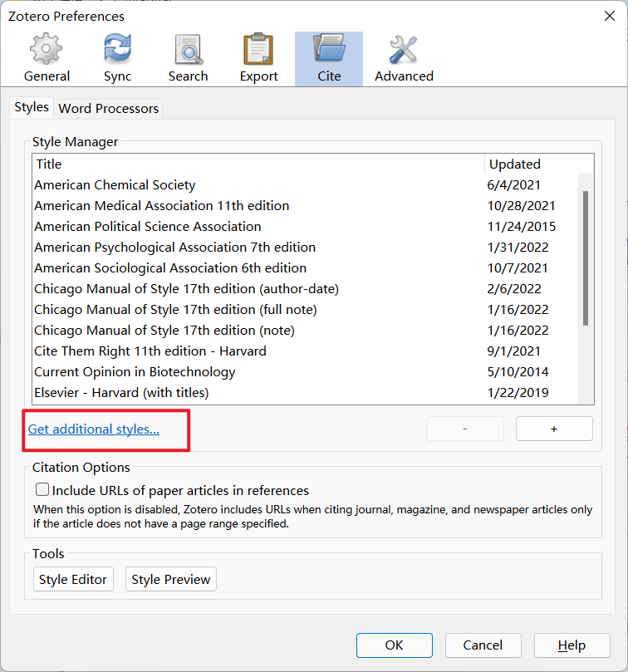Select American Sociological Association 6th edition

(x=305, y=267)
